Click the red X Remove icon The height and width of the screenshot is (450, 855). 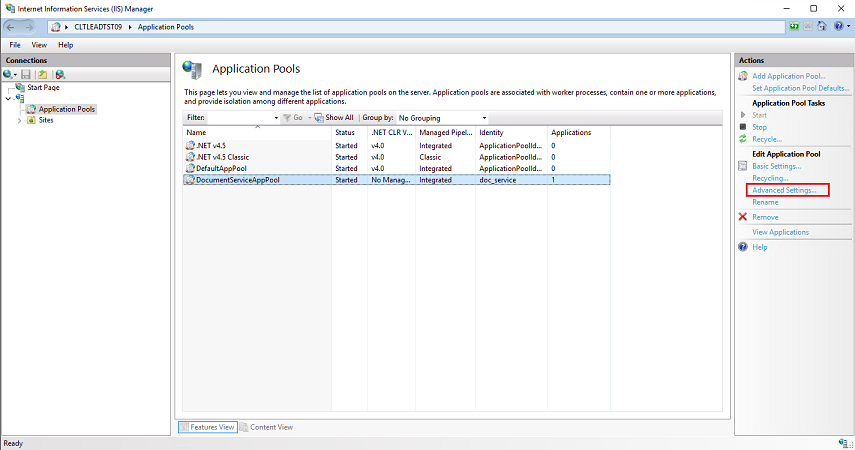(743, 217)
